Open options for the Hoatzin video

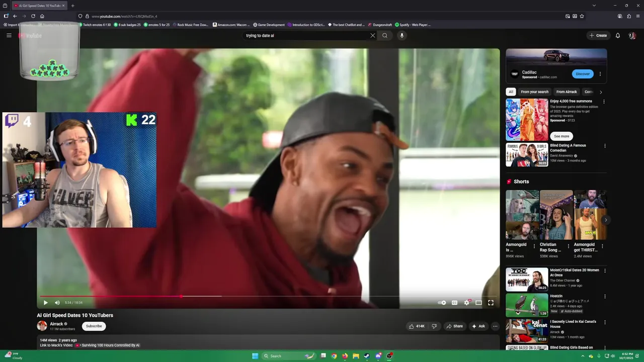pyautogui.click(x=605, y=297)
